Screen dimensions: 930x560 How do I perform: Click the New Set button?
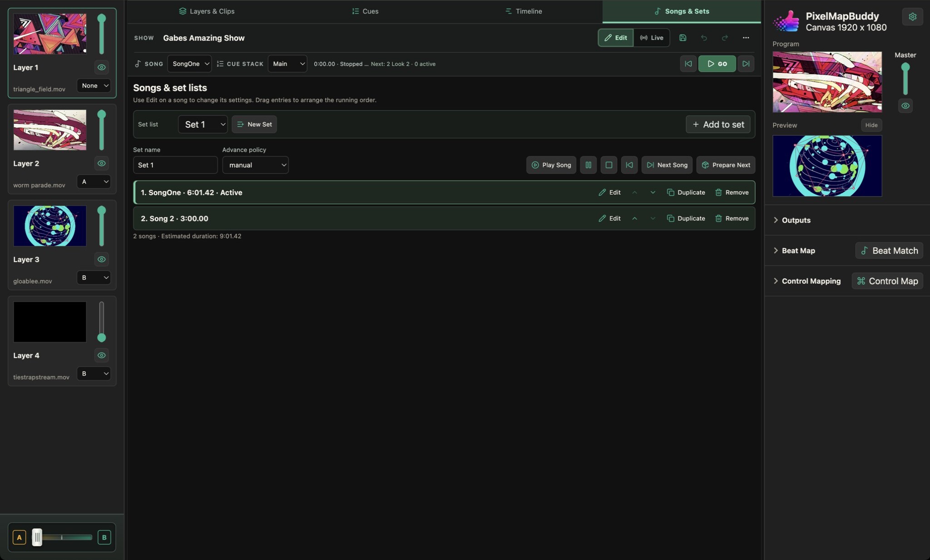point(254,124)
